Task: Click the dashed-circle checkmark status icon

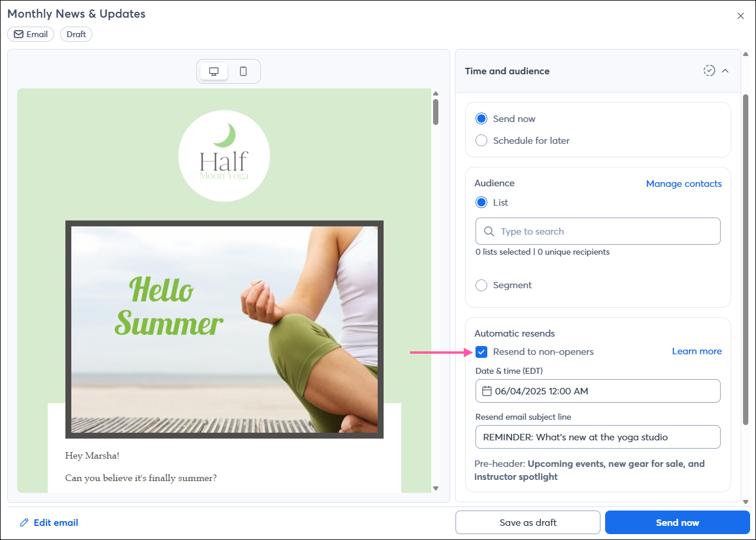Action: coord(709,71)
